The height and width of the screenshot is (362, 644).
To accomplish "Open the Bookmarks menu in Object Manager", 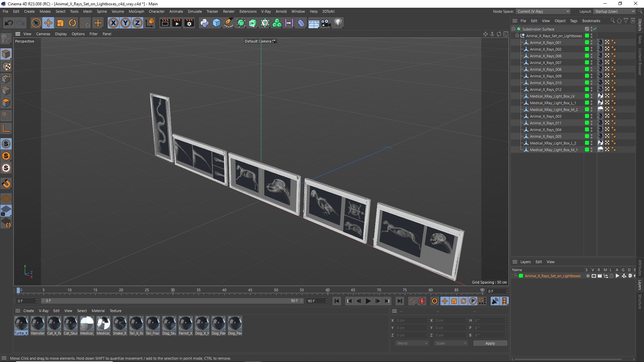I will (x=591, y=21).
